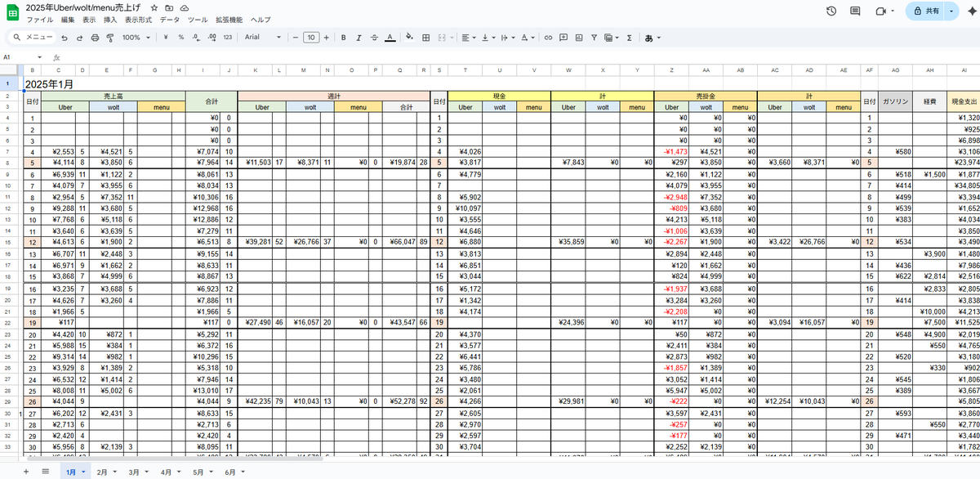Insert a chart

click(579, 38)
